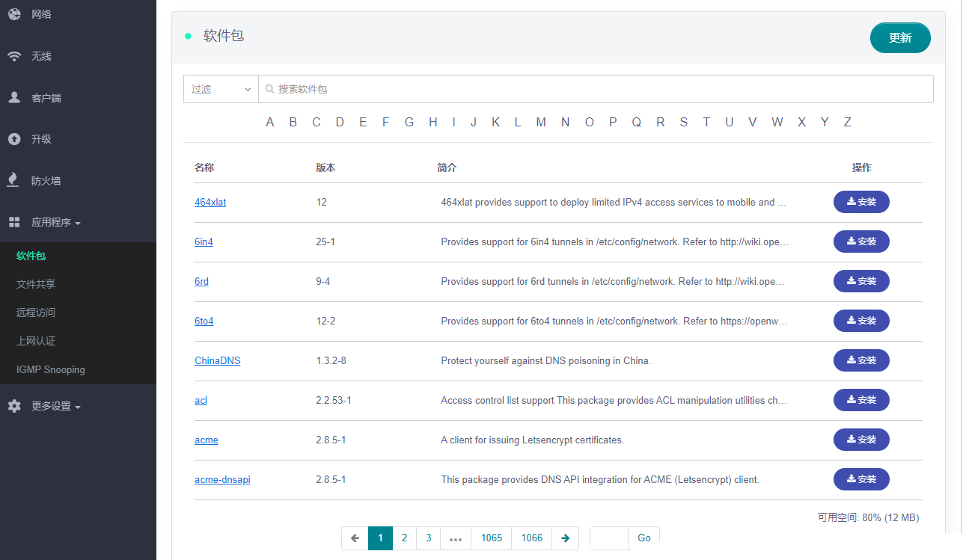Filter packages by letter A

click(270, 122)
